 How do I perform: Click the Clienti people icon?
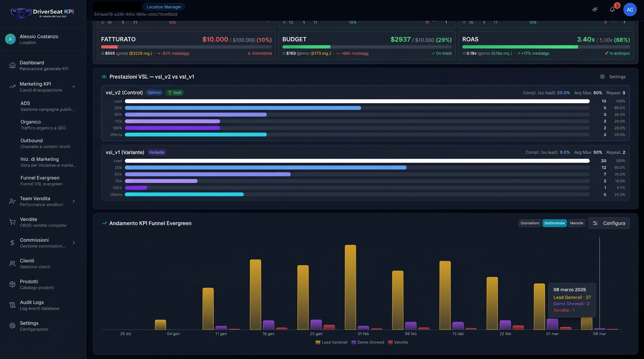click(12, 264)
